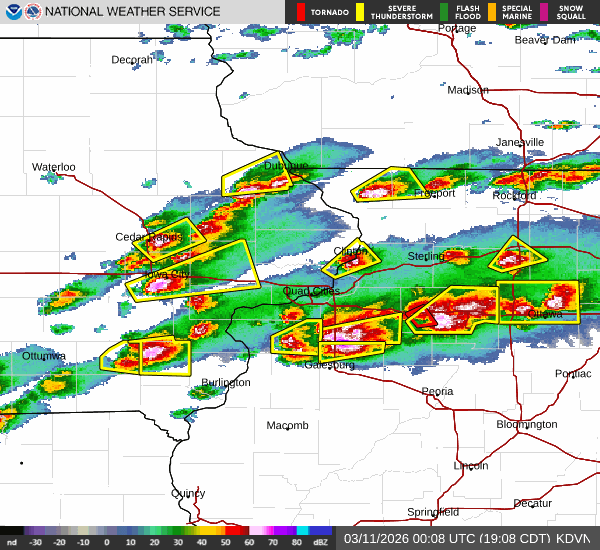Click the green Flash Flood legend swatch
Viewport: 600px width, 550px height.
[416, 12]
